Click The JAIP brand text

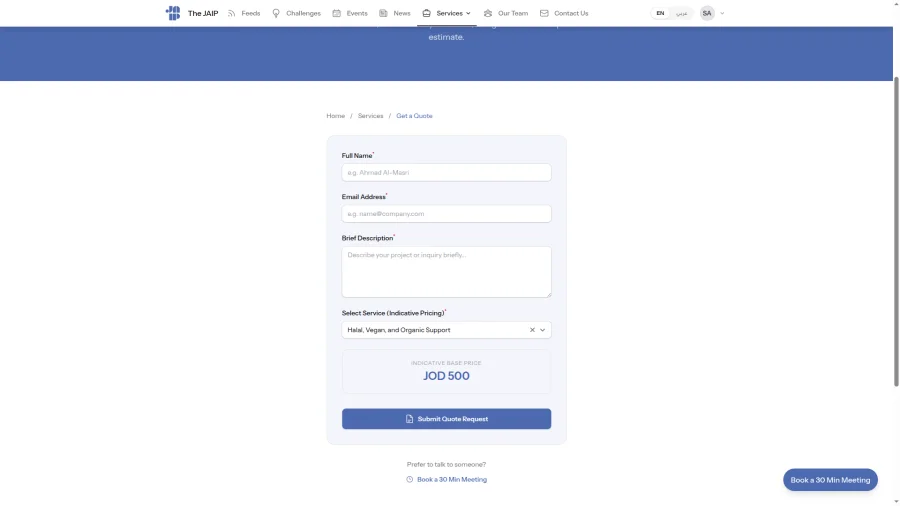pyautogui.click(x=203, y=13)
